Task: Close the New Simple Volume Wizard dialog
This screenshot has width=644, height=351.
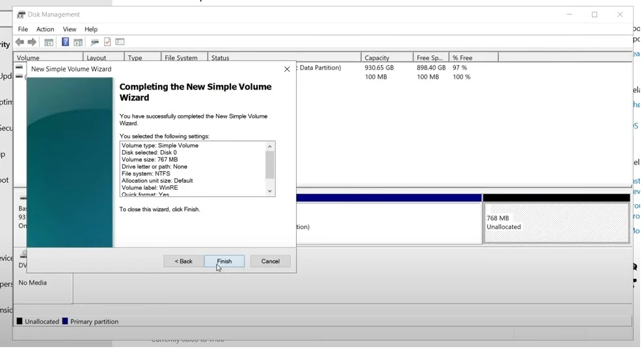Action: coord(287,69)
